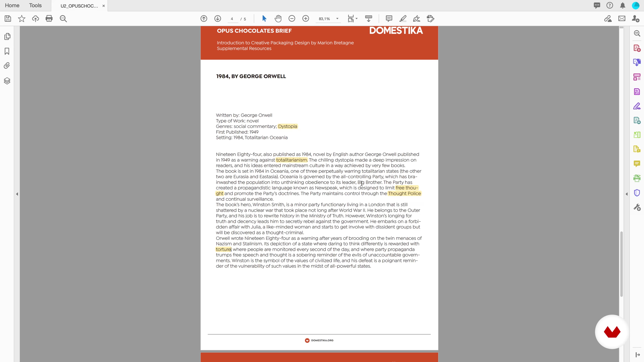Open the Organize Pages tool

(x=637, y=77)
